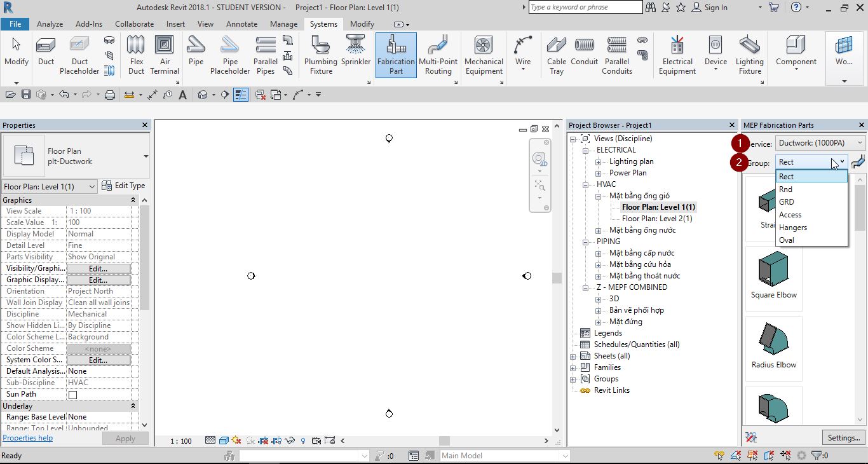This screenshot has width=868, height=464.
Task: Activate the Parallel Conduits tool
Action: (x=616, y=55)
